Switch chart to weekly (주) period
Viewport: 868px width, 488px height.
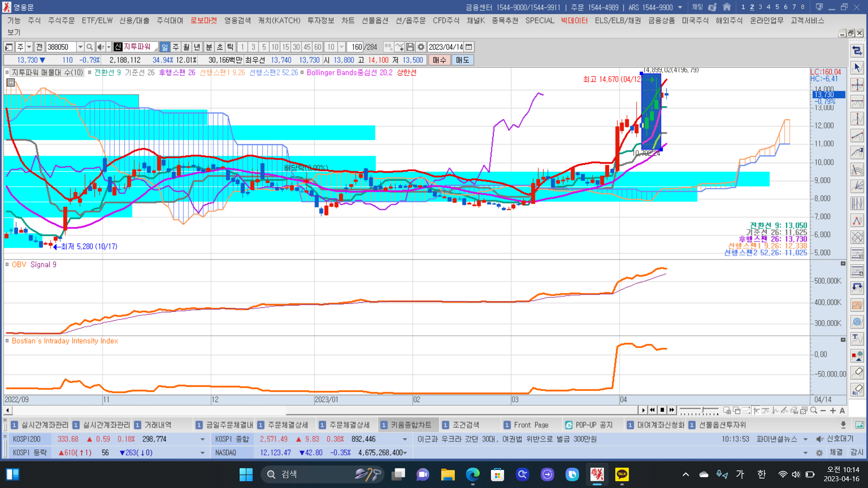[x=175, y=47]
